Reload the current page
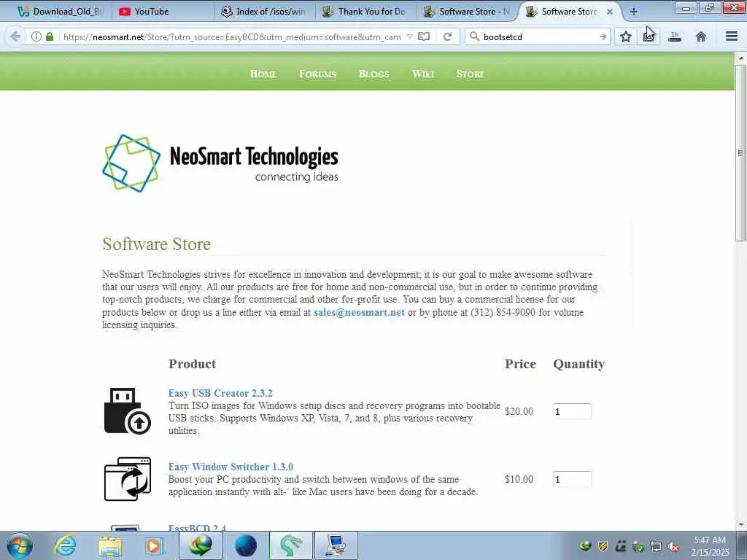 pyautogui.click(x=447, y=36)
